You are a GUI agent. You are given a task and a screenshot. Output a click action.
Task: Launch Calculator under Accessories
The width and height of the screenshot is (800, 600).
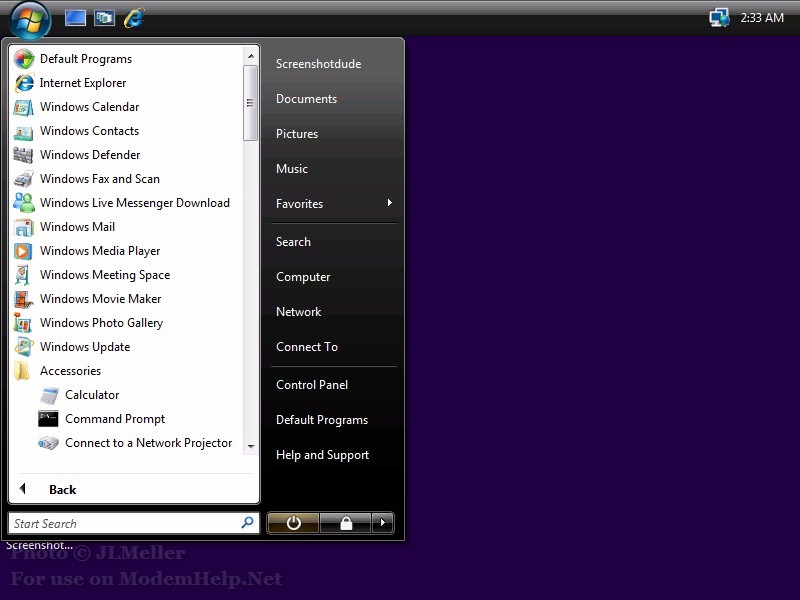[91, 395]
